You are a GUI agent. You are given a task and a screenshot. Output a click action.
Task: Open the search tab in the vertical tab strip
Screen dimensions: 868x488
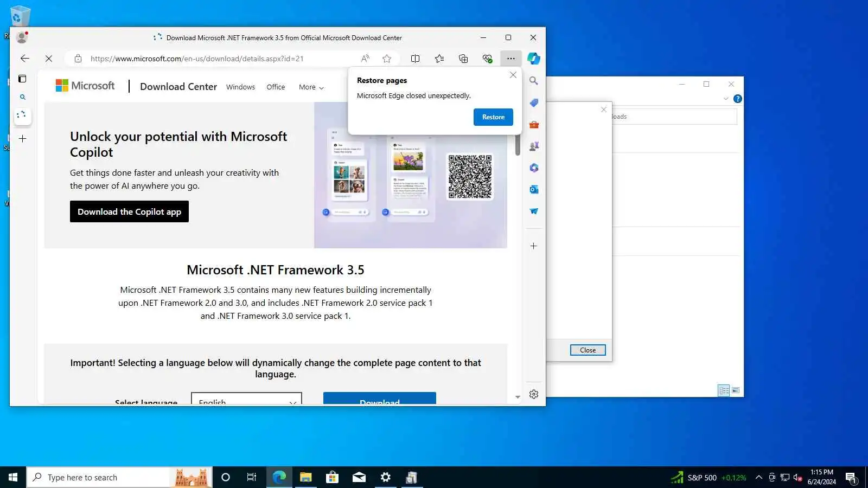[22, 97]
